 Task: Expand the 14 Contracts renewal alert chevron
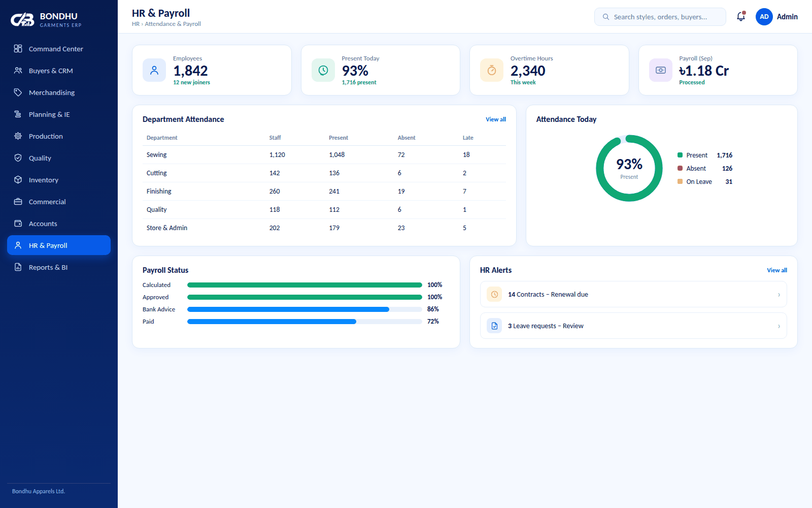coord(779,295)
